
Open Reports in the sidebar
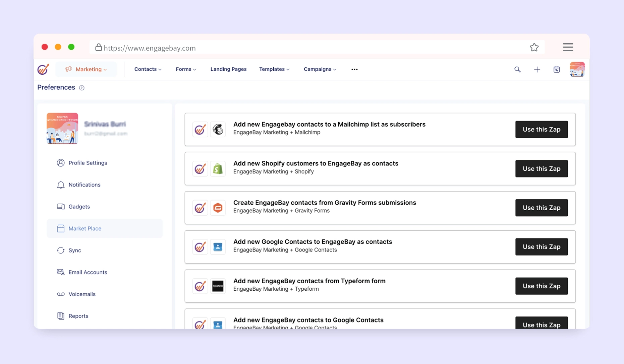pos(105,316)
